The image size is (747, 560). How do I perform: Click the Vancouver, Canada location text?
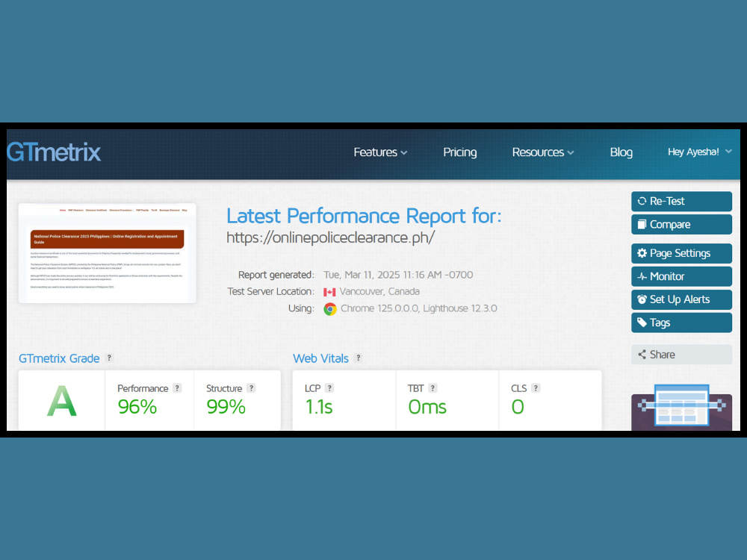(x=379, y=291)
